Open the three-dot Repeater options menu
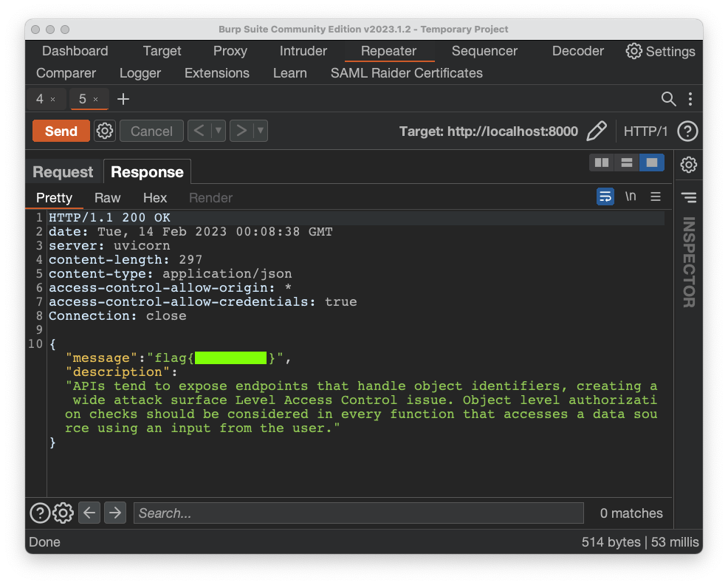The height and width of the screenshot is (585, 728). point(690,99)
